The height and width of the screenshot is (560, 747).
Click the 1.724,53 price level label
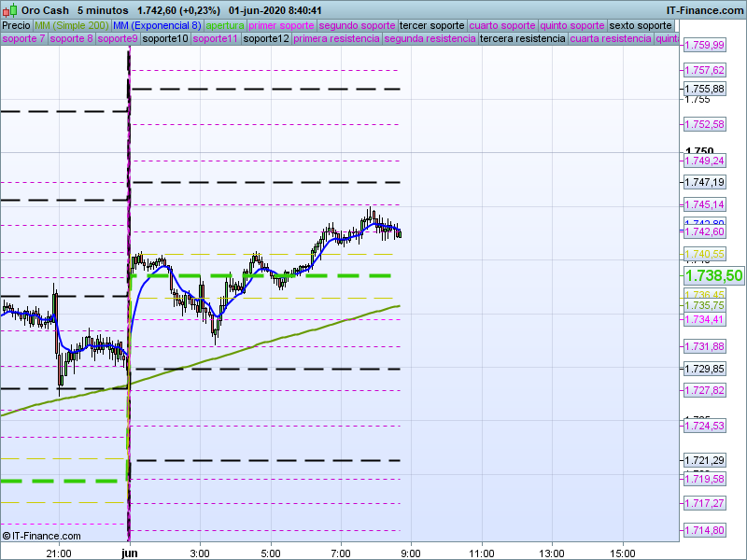pos(705,426)
